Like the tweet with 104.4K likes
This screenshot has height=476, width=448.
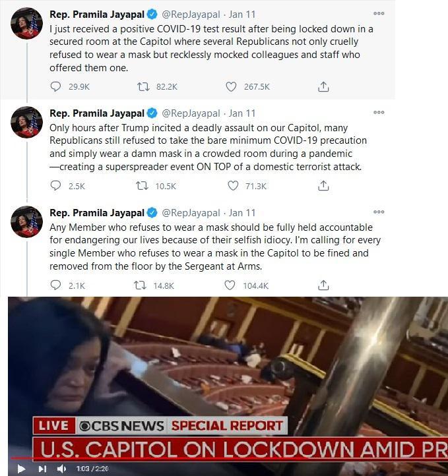[x=230, y=285]
